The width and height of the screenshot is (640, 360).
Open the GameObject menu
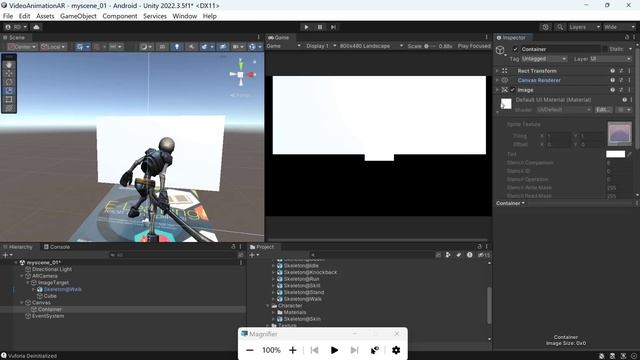tap(78, 16)
